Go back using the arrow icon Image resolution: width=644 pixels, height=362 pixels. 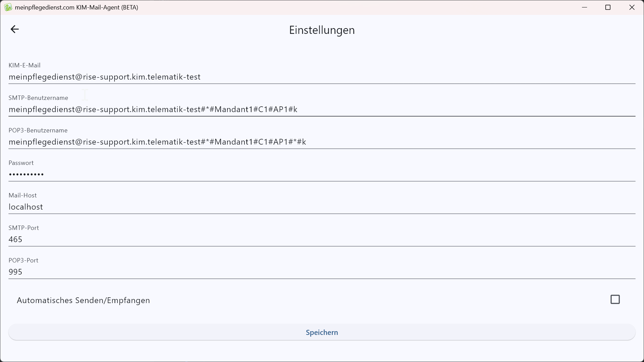point(15,29)
